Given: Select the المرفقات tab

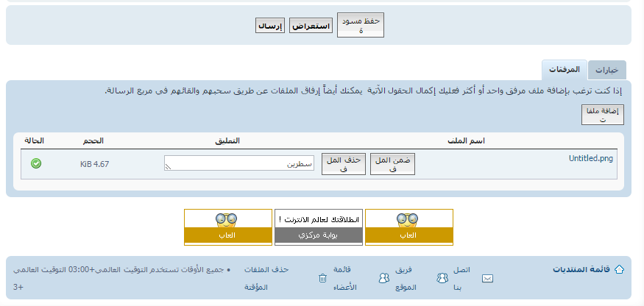Looking at the screenshot, I should [564, 70].
